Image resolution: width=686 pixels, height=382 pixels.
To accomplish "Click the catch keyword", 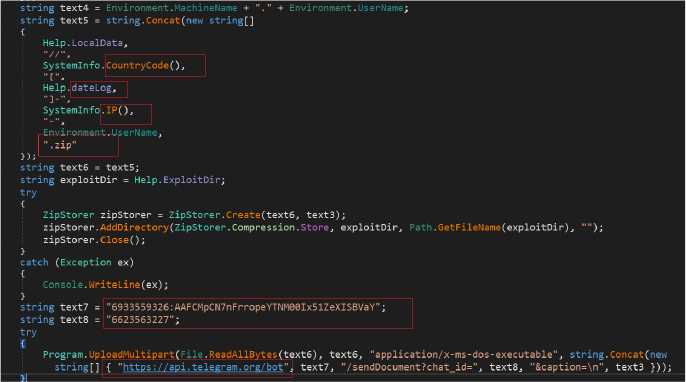I will 34,263.
